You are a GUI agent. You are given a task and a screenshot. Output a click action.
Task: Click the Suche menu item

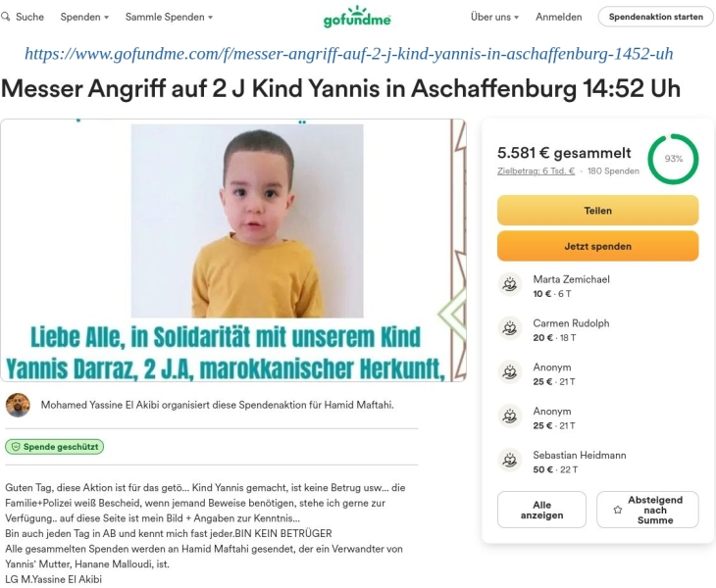pos(23,17)
